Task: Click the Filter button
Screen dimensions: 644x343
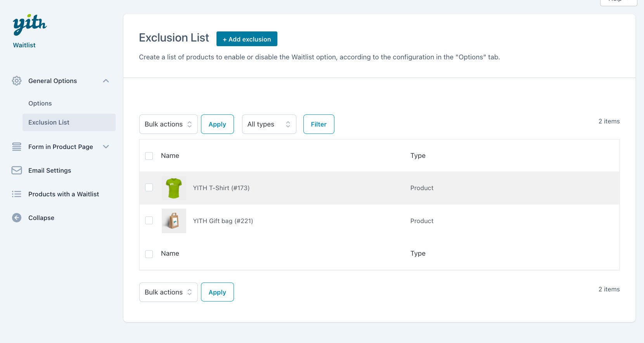Action: coord(319,124)
